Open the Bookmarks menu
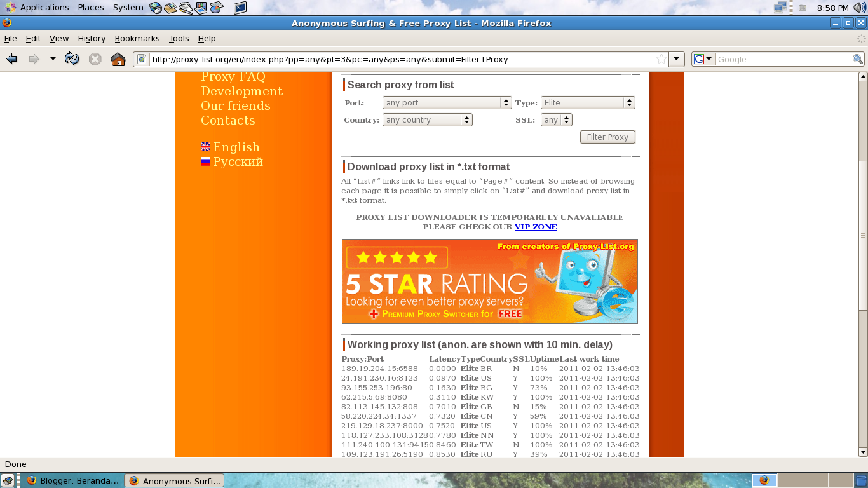 tap(137, 38)
